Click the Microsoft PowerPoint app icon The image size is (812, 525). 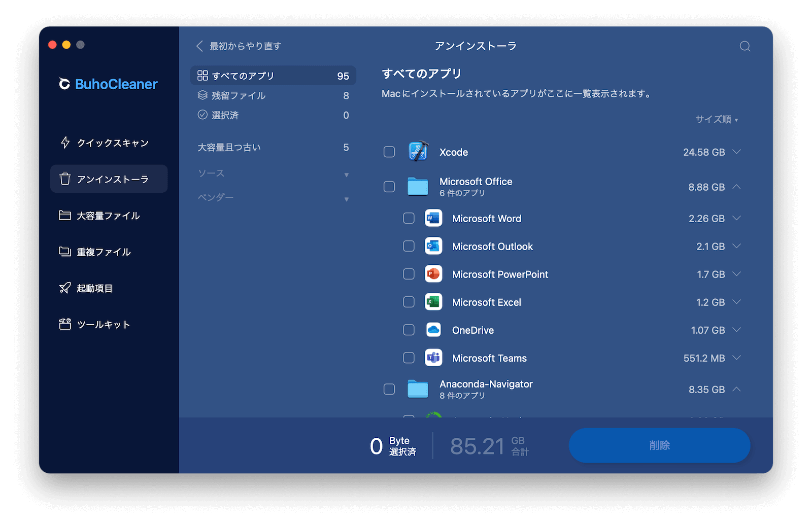coord(433,274)
